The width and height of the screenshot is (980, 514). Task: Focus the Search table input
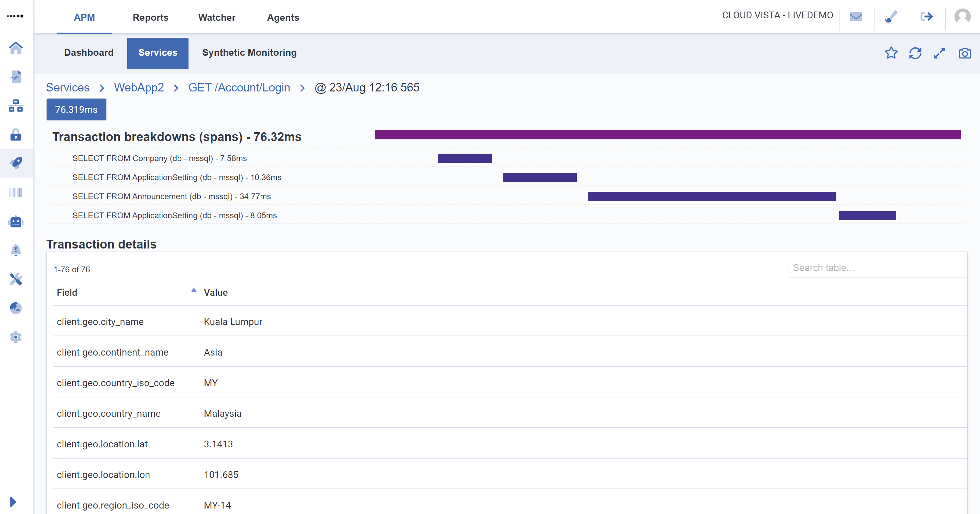[877, 268]
